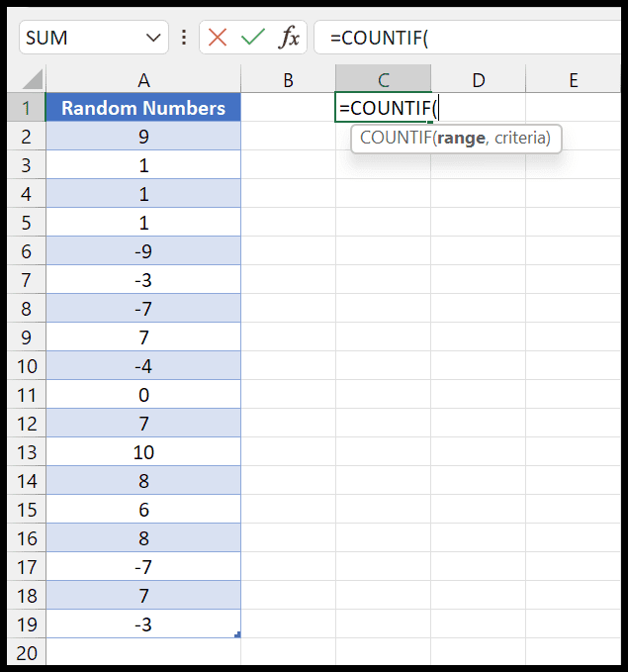
Task: Cancel the formula entry with the red X
Action: [218, 38]
